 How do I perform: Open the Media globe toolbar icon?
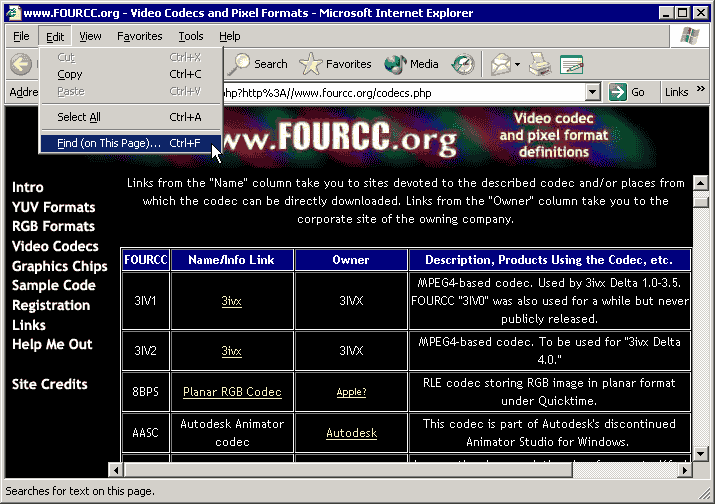click(x=395, y=64)
